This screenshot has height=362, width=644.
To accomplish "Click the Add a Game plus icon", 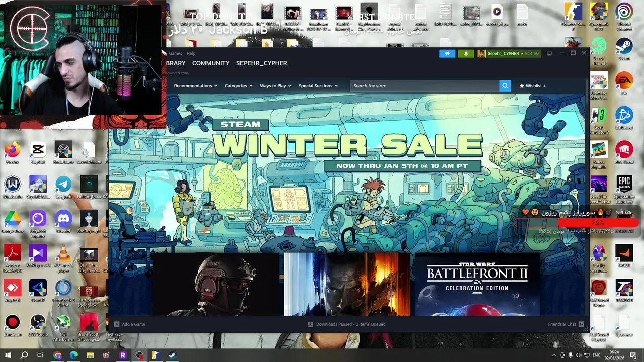I will [x=117, y=324].
